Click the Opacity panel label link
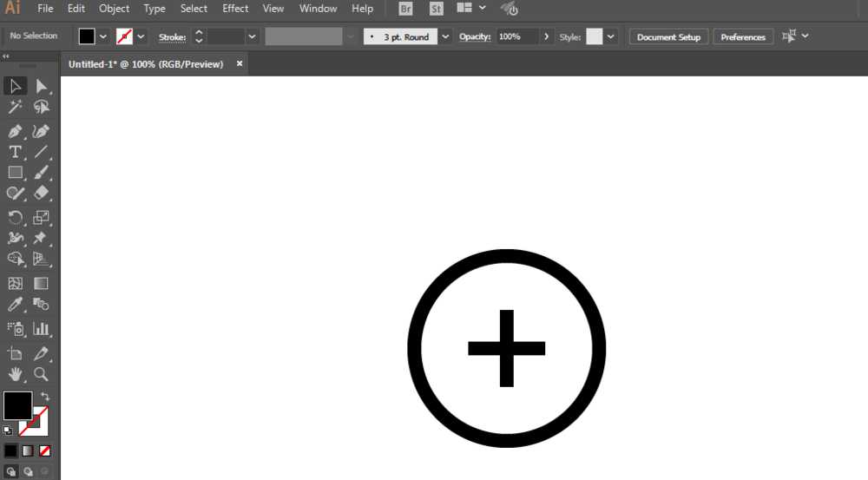The width and height of the screenshot is (868, 480). click(x=475, y=36)
